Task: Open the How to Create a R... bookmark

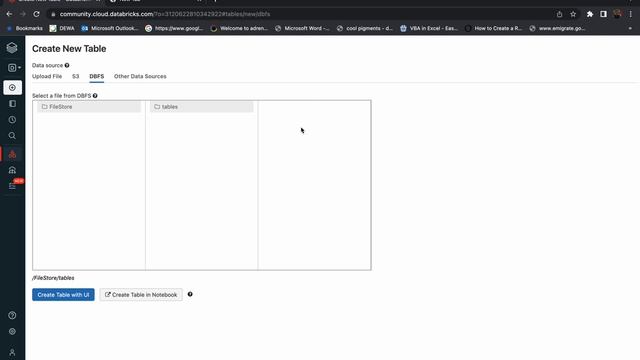Action: [x=493, y=28]
